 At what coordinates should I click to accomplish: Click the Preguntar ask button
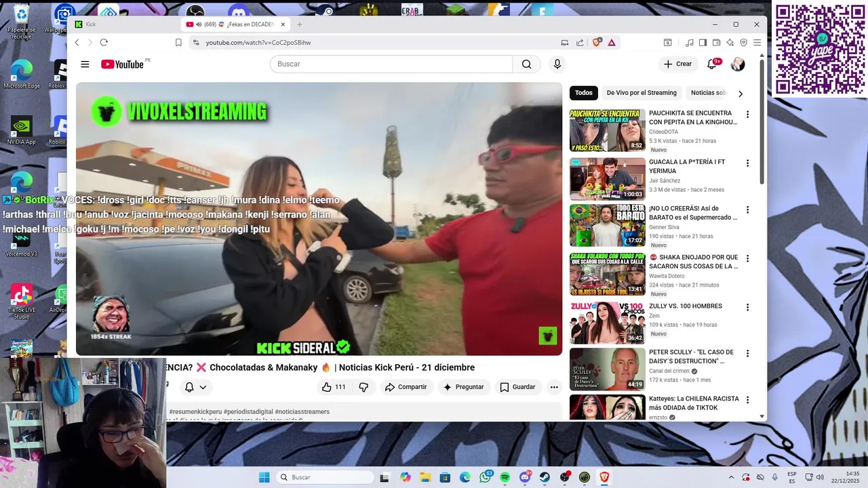pos(463,387)
